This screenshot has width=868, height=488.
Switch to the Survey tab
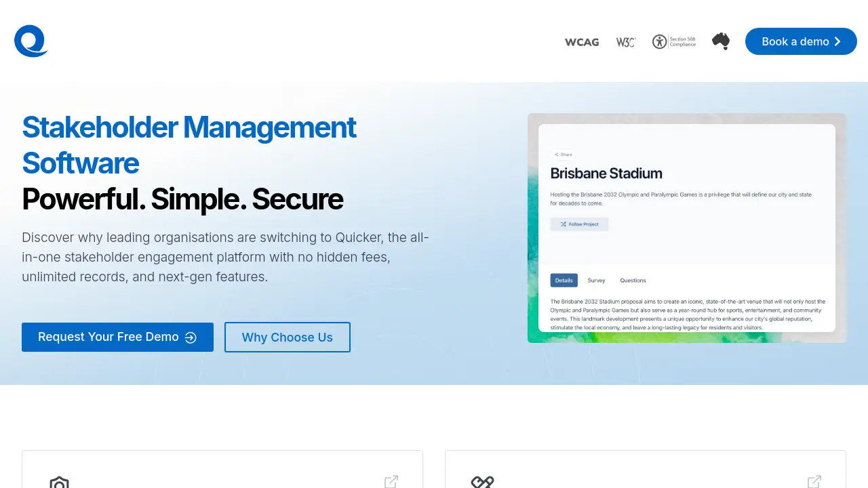point(597,281)
